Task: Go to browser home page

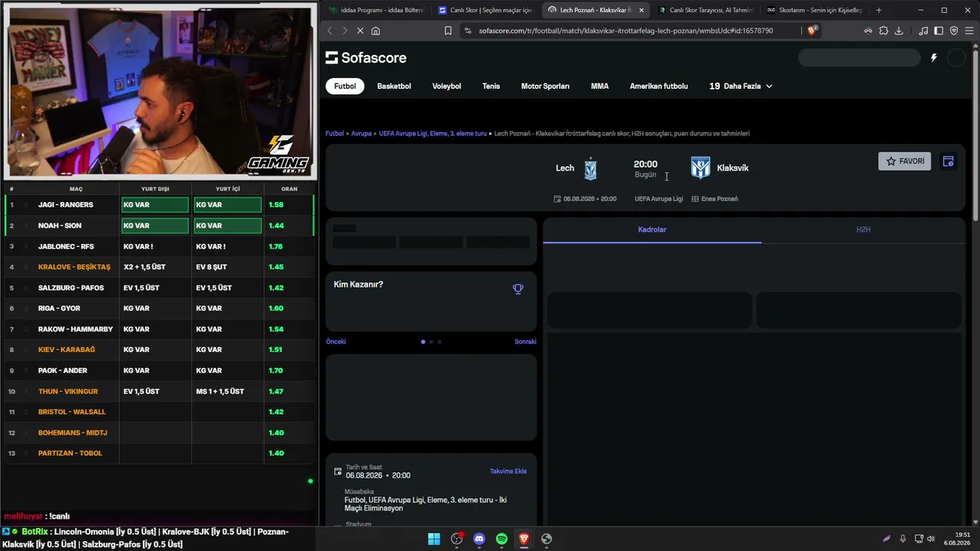Action: click(x=375, y=31)
